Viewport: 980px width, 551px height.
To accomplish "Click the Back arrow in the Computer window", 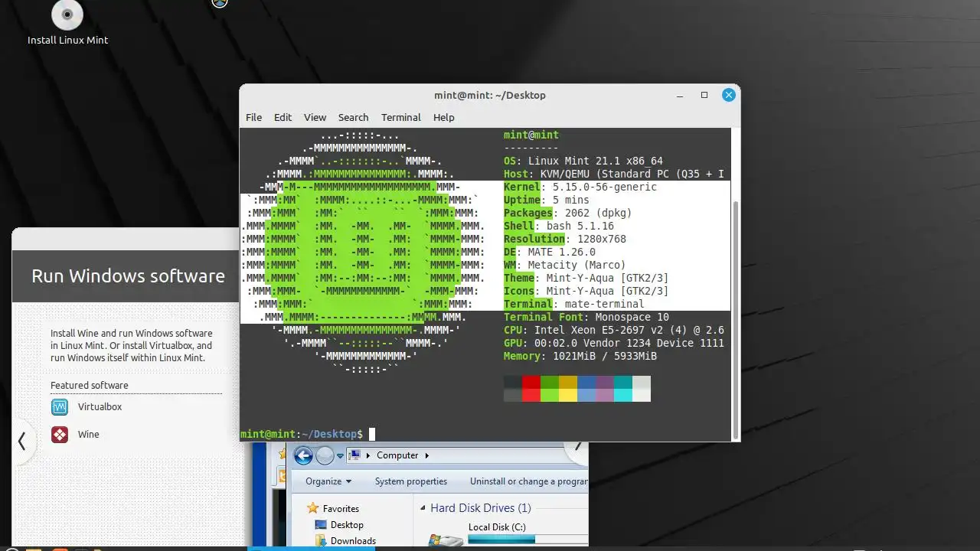I will [x=303, y=455].
